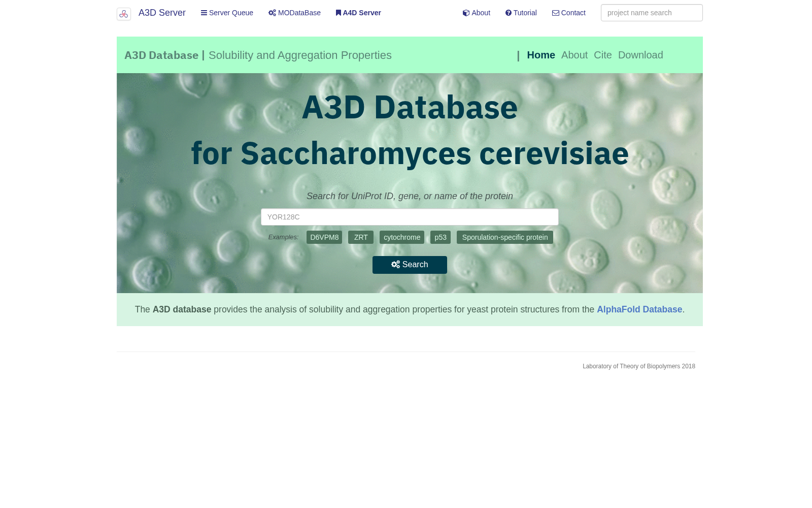Click the Laboratory of Theory of Biopolymers text
The height and width of the screenshot is (508, 812).
point(639,366)
